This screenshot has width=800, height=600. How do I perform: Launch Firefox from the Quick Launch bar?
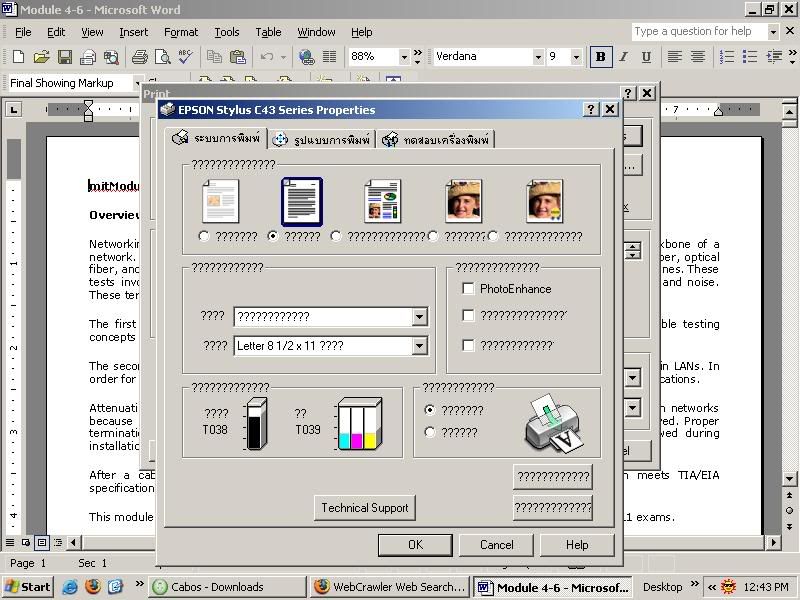(93, 587)
